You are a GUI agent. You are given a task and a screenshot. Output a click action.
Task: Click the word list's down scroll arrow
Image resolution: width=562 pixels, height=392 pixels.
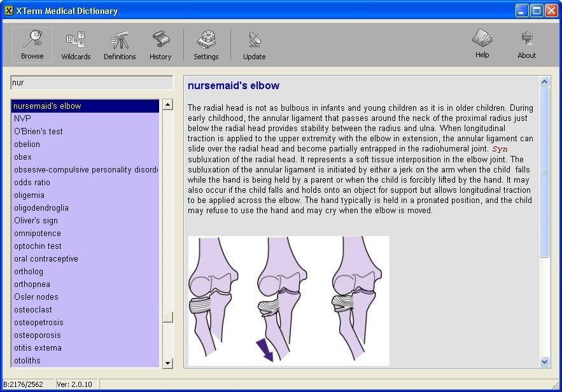pos(167,363)
